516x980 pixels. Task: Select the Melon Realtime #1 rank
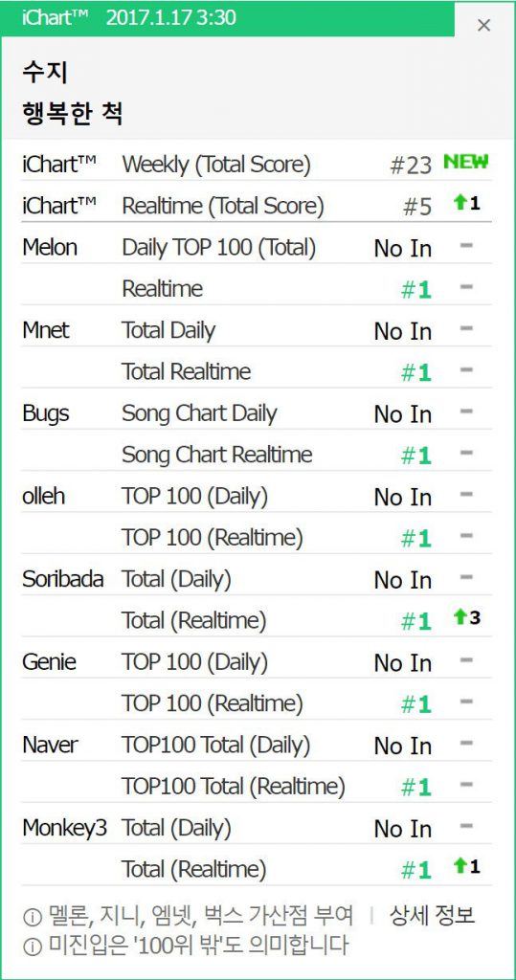[x=416, y=290]
